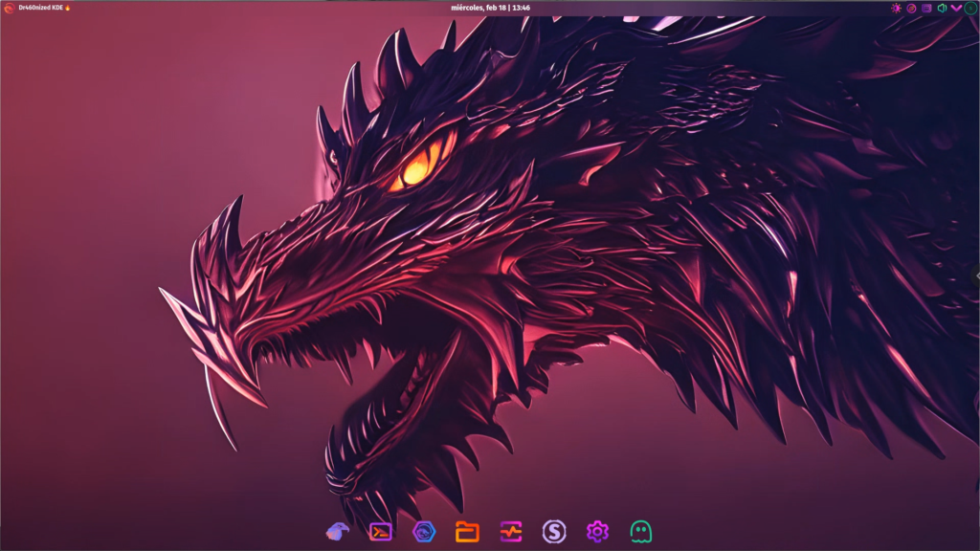Open System Settings purple gear icon
Screen dimensions: 980x551
(596, 531)
